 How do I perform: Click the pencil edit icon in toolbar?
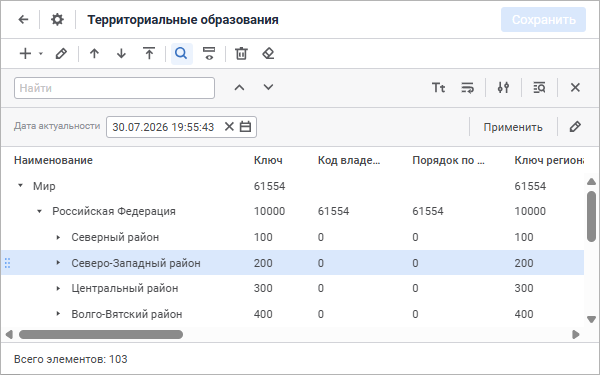tap(61, 54)
